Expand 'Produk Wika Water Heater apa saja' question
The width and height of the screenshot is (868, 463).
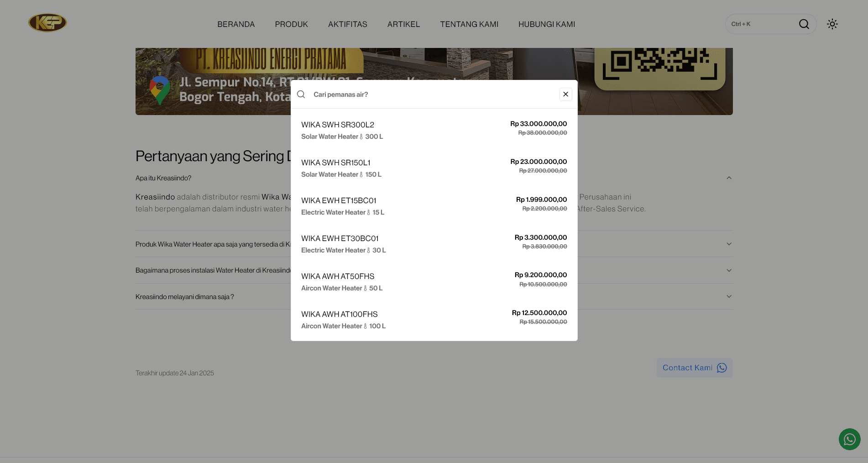(x=729, y=243)
